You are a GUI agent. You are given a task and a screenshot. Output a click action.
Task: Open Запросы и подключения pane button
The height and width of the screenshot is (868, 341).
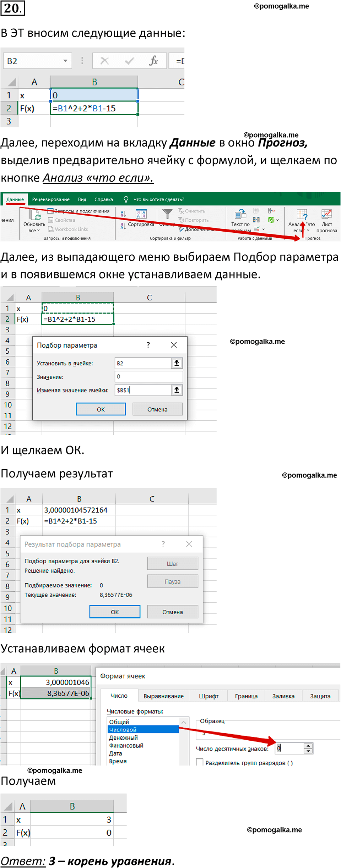(78, 211)
